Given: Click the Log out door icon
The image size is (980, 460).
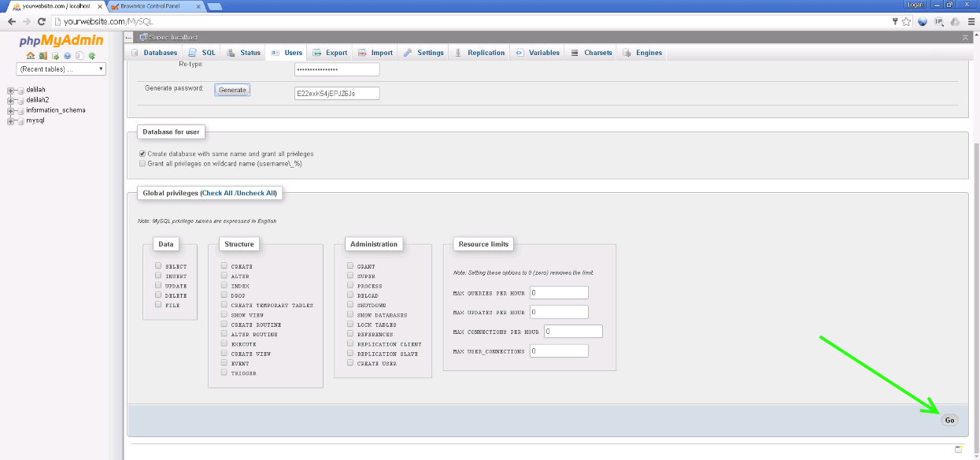Looking at the screenshot, I should pyautogui.click(x=43, y=56).
